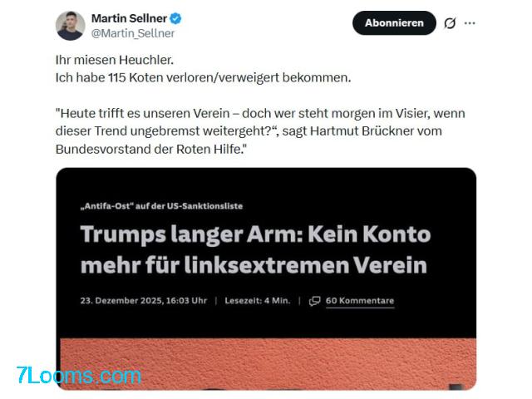Click the 7Looms.com watermark
The height and width of the screenshot is (399, 532).
click(x=79, y=376)
